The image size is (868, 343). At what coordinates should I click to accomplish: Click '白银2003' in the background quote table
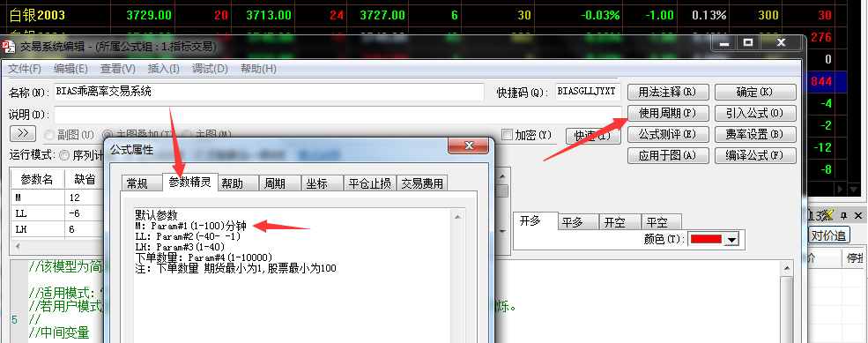click(38, 15)
